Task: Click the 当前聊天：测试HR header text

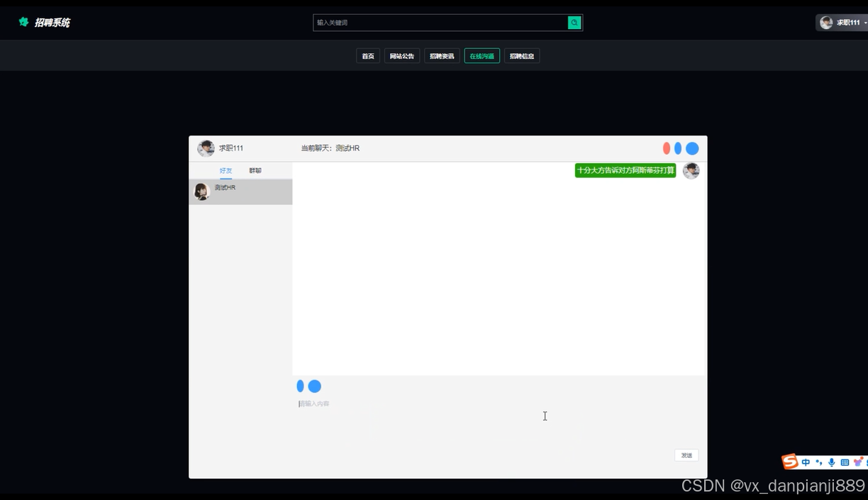Action: pyautogui.click(x=330, y=148)
